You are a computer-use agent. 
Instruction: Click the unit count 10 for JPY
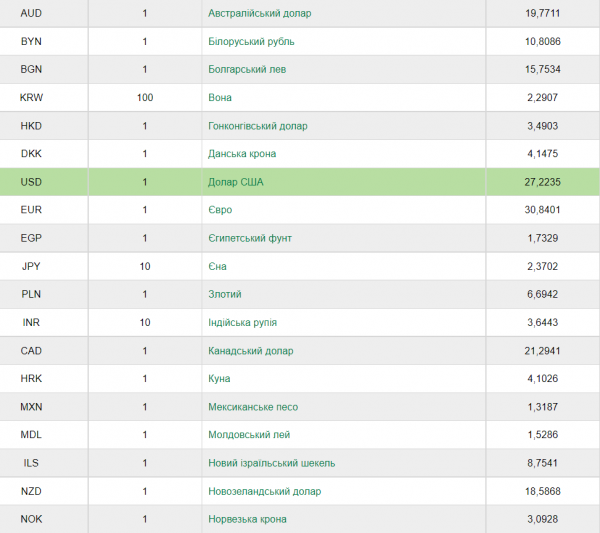pos(145,266)
